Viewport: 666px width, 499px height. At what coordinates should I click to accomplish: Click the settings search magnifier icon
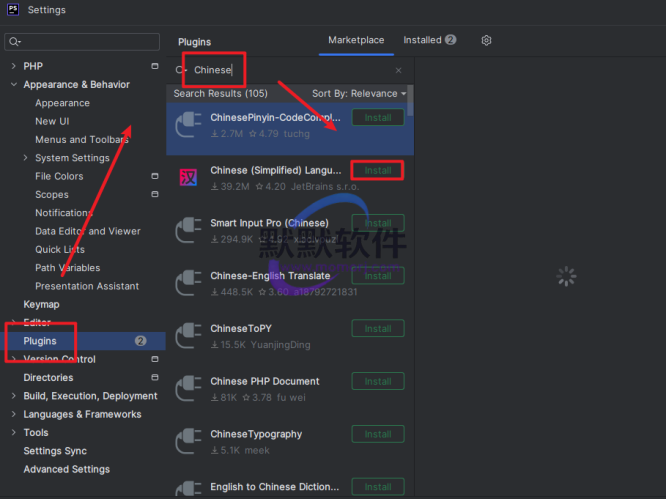pos(14,42)
